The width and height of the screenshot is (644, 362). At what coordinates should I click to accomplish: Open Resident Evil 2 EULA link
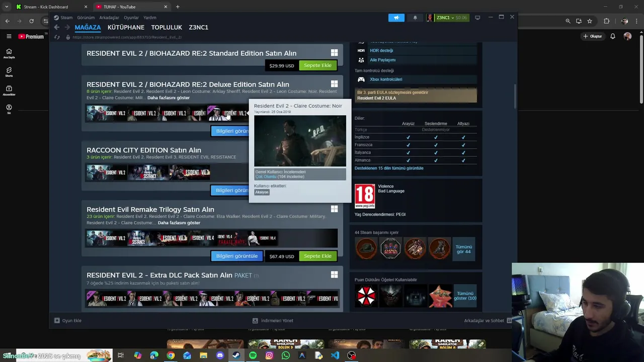[376, 98]
